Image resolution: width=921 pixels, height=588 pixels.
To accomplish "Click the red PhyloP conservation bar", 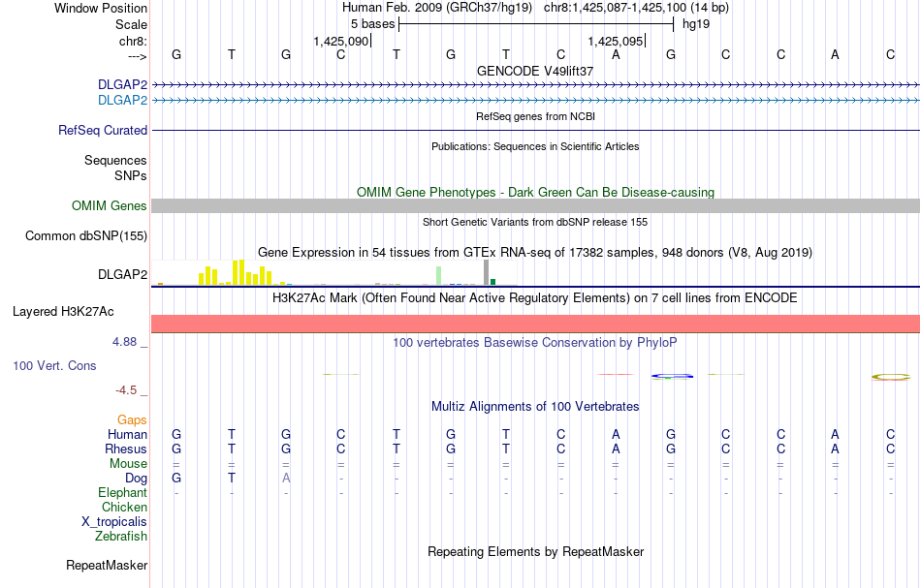I will pyautogui.click(x=616, y=374).
